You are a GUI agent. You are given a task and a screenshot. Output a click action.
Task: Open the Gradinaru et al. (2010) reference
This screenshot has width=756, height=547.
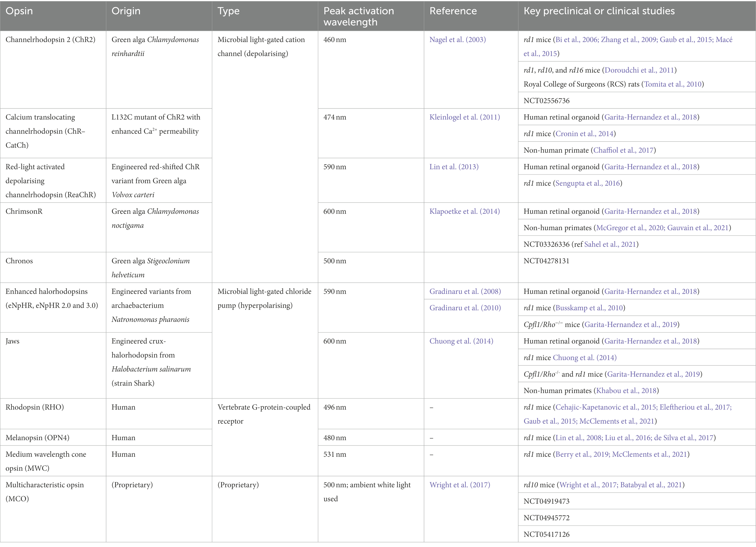click(465, 308)
